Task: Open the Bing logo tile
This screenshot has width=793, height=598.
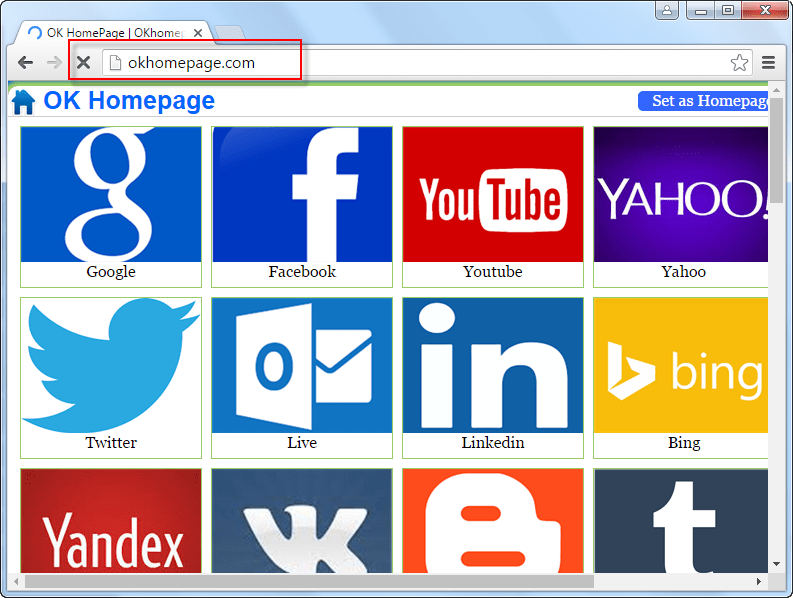Action: pyautogui.click(x=681, y=365)
